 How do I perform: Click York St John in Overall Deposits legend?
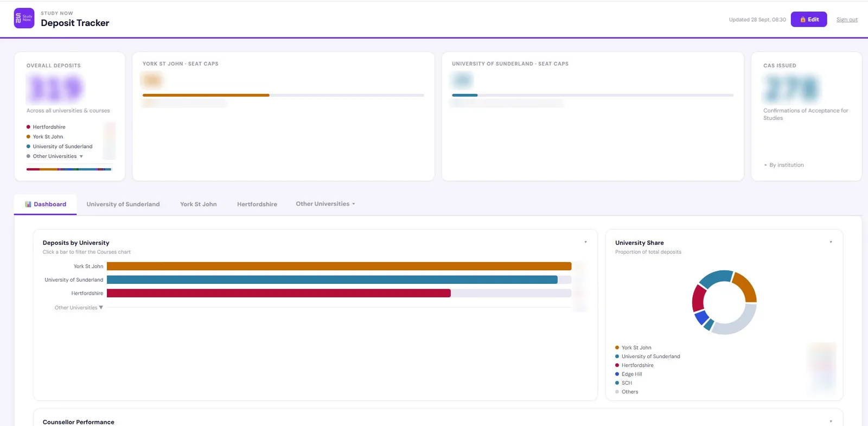pos(45,137)
